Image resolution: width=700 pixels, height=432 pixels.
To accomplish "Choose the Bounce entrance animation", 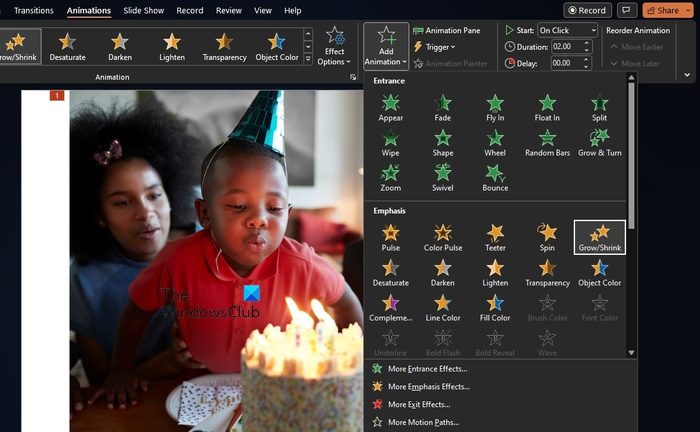I will tap(495, 179).
